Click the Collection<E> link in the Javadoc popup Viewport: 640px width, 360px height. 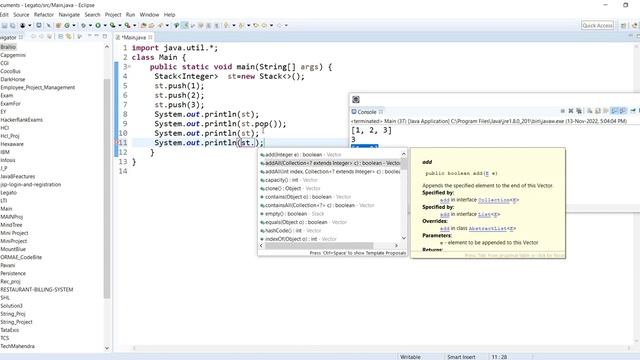(498, 200)
